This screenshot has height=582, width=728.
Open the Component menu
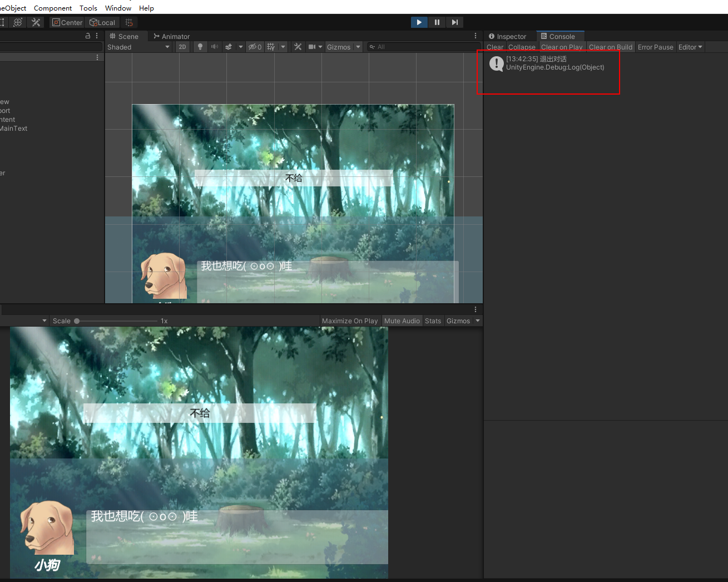(53, 8)
